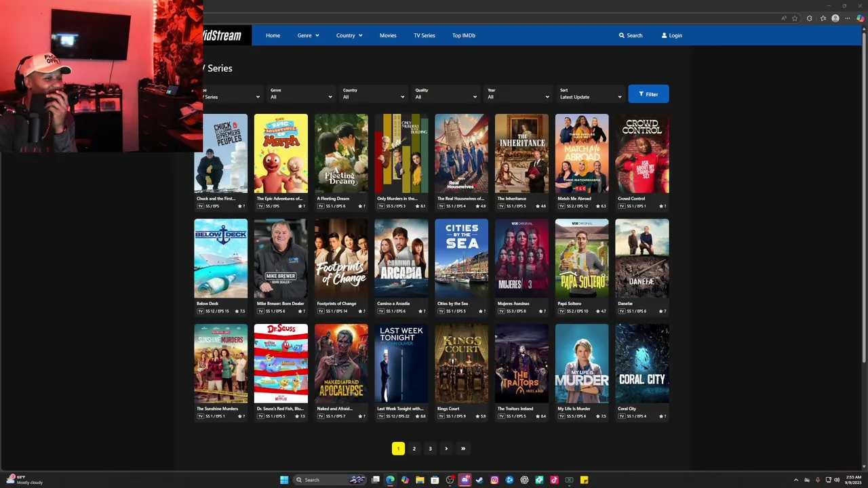Open the browser favorites list icon
The height and width of the screenshot is (488, 868).
[x=823, y=18]
